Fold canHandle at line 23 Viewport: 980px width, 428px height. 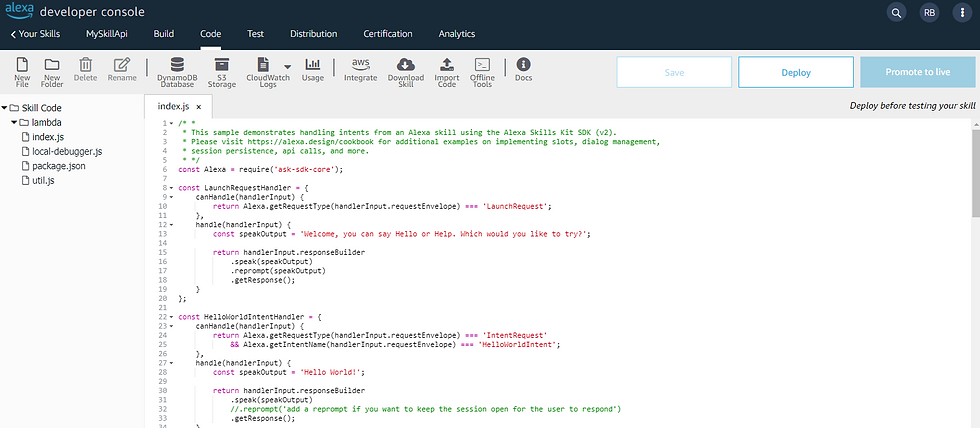point(171,326)
